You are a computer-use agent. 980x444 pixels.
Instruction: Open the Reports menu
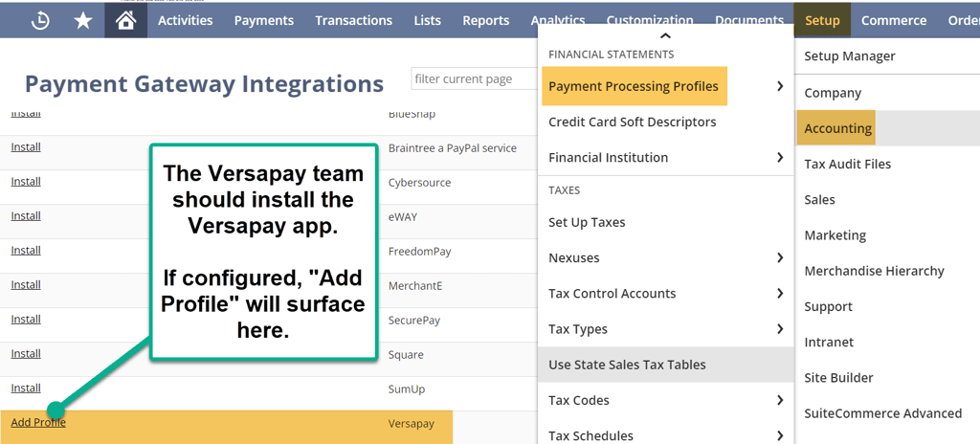pyautogui.click(x=485, y=21)
